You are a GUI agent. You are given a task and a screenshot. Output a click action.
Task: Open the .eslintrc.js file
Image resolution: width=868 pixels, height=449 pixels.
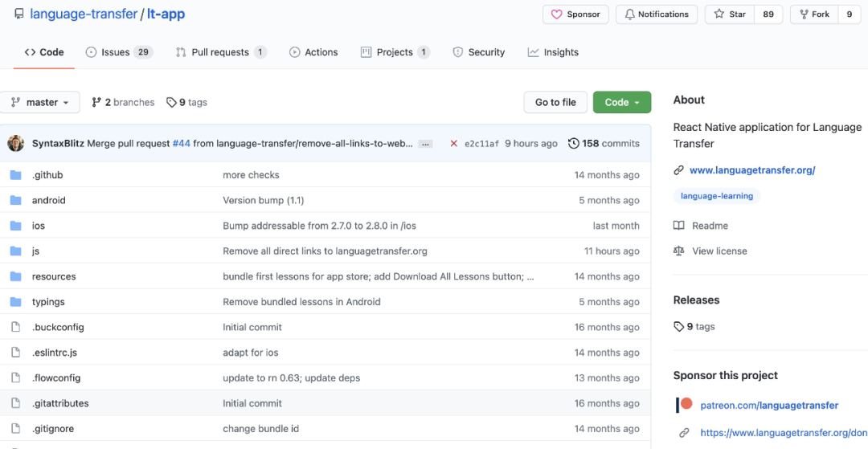click(x=55, y=353)
